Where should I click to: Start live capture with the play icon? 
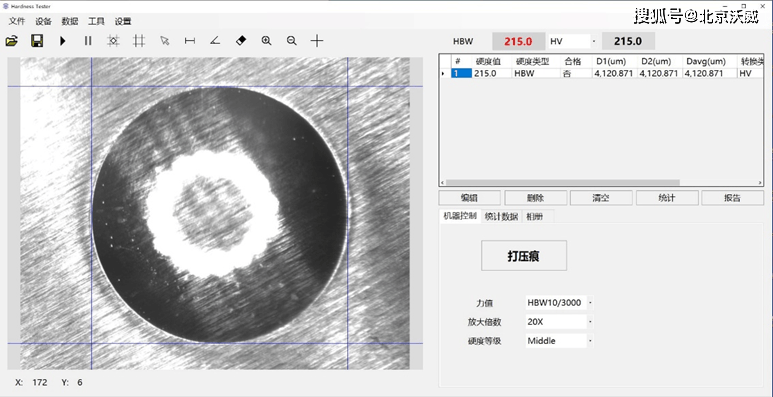[63, 41]
